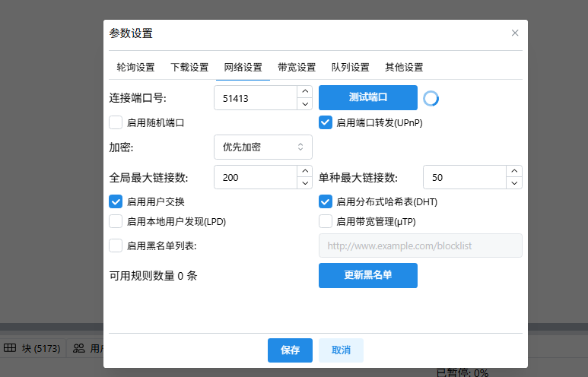The image size is (588, 377).
Task: Uncheck 启用端口转发(UPnP)
Action: tap(326, 122)
